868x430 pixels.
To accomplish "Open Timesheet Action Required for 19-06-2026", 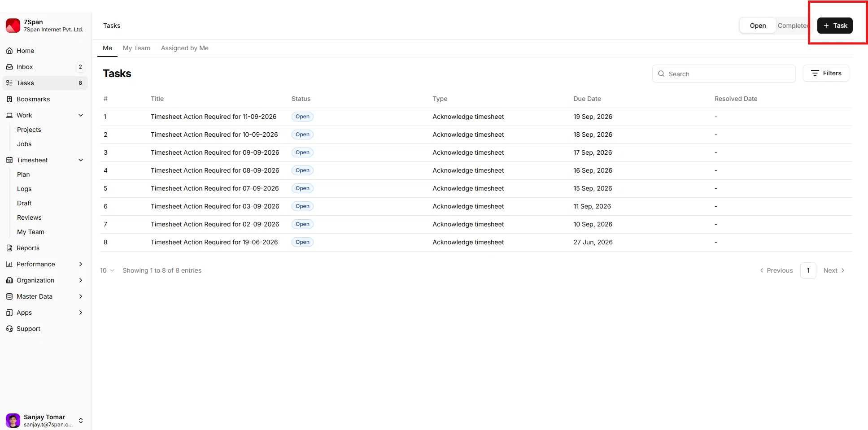I will click(214, 242).
